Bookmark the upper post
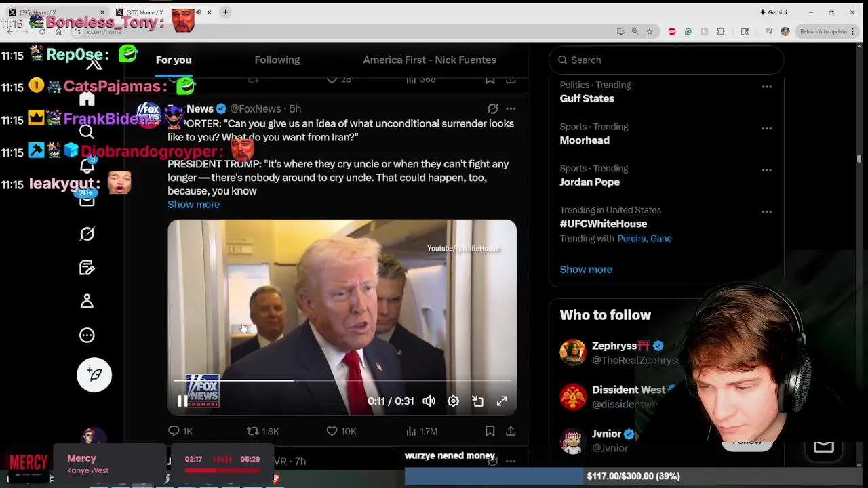 (x=490, y=80)
